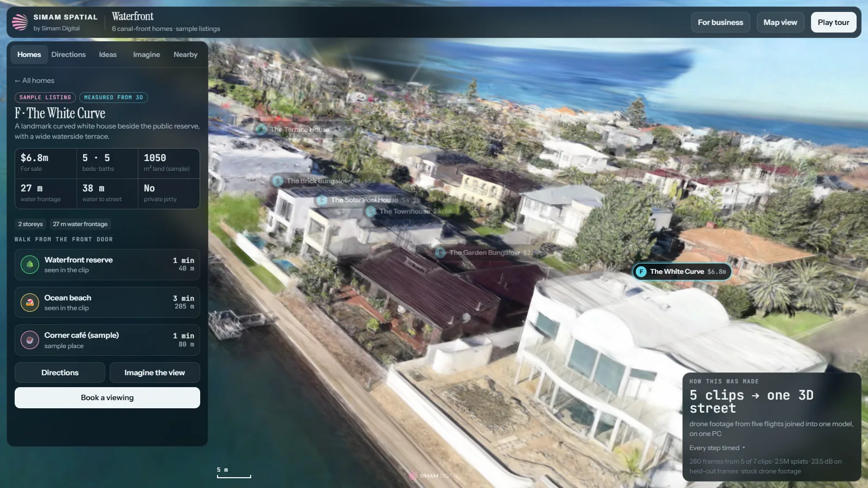Click the 27 m water frontage stat cell
868x488 pixels.
coord(46,194)
